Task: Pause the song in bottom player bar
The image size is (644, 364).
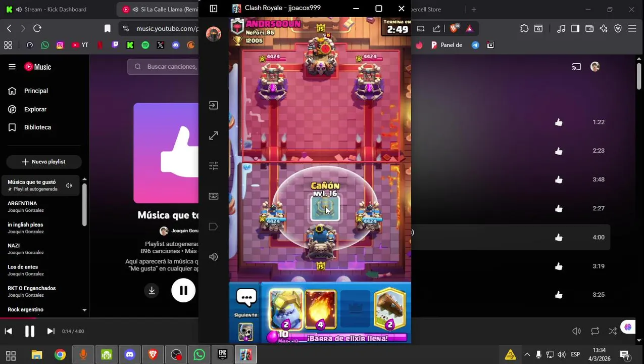Action: tap(30, 331)
